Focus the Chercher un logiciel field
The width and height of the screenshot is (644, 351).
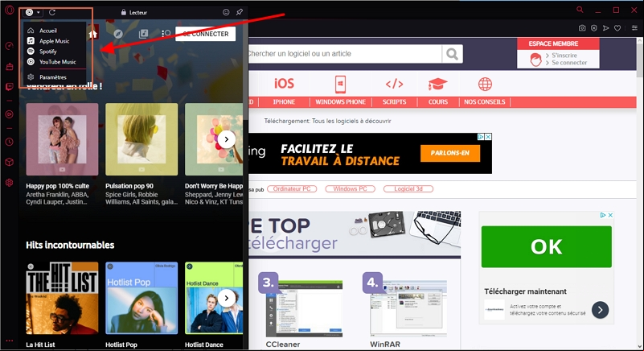pos(345,54)
